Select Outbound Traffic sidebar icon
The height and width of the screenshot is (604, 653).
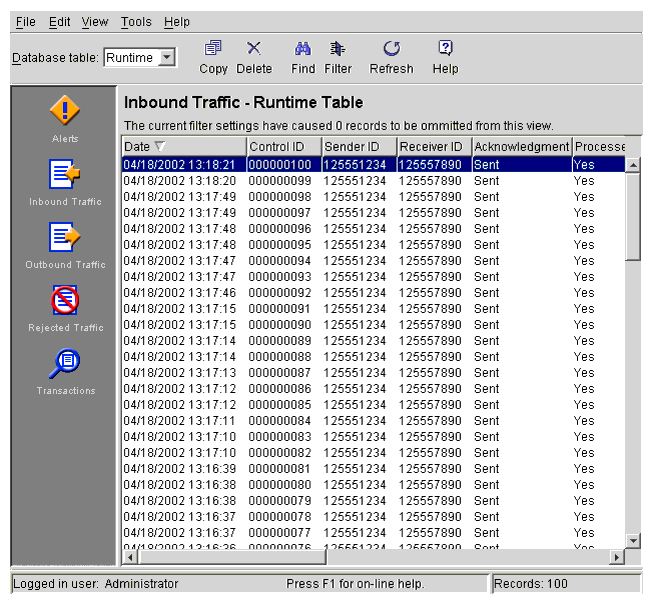point(65,237)
